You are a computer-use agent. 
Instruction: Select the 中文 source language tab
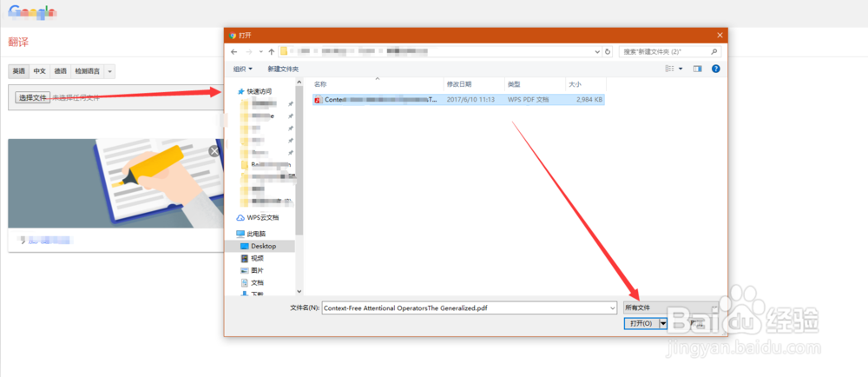(x=39, y=71)
